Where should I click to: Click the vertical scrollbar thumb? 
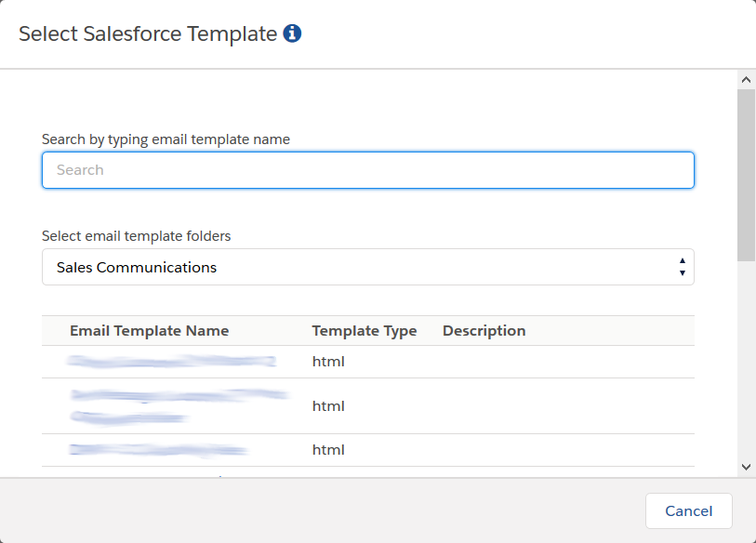[746, 175]
